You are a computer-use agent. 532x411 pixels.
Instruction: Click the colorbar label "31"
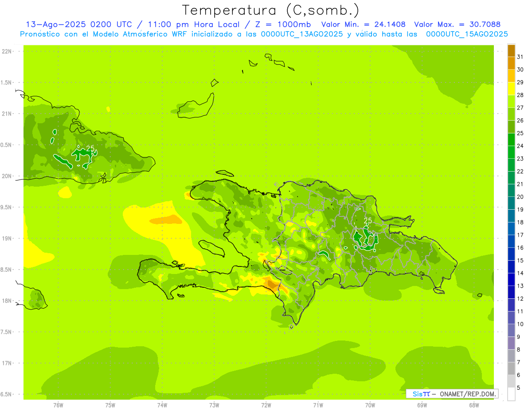click(x=520, y=57)
